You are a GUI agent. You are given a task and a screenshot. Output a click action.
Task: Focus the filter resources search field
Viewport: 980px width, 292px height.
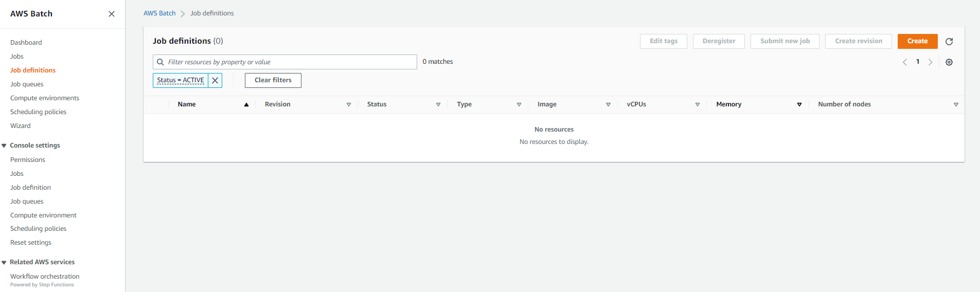(284, 62)
